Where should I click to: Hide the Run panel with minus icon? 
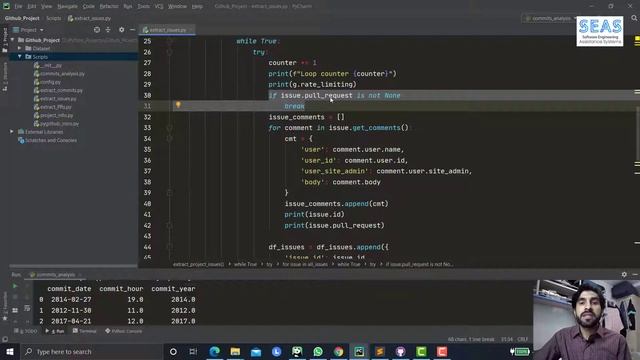click(x=635, y=275)
